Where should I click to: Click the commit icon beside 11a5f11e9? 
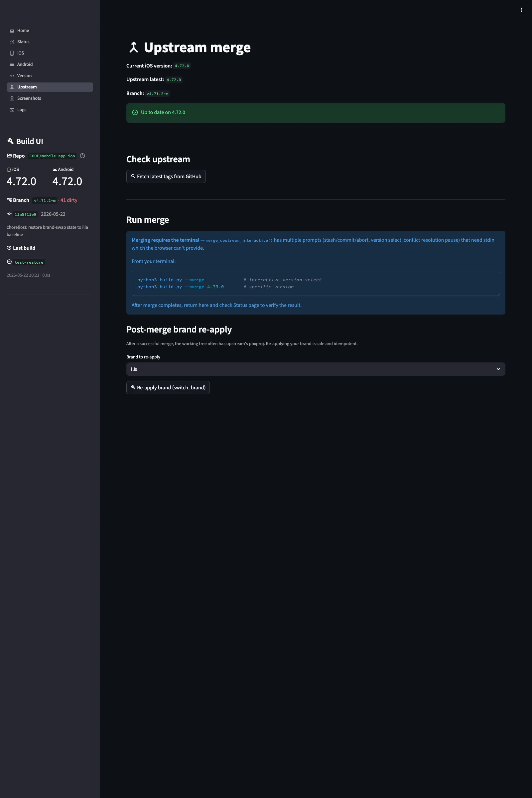click(x=9, y=214)
